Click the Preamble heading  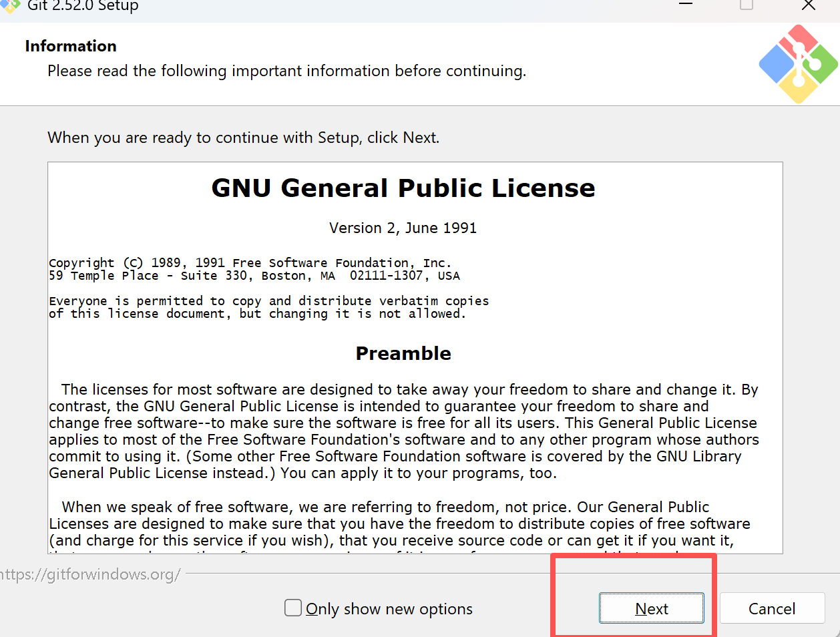tap(403, 353)
